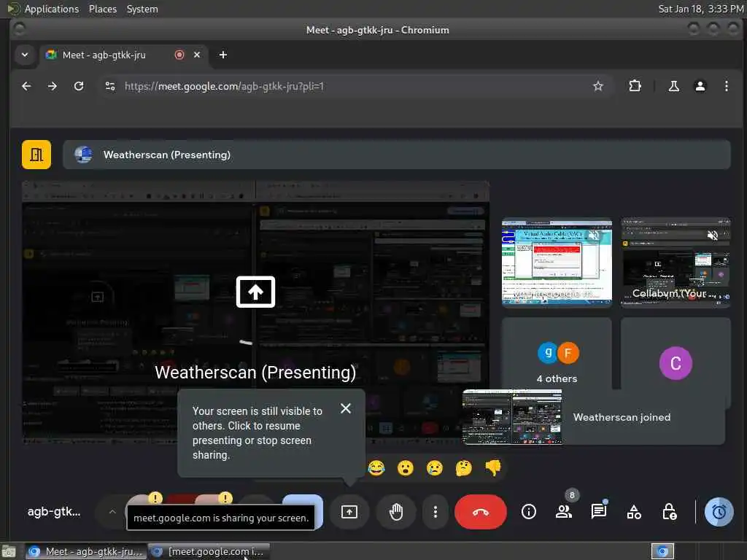Show everyone participants panel
747x560 pixels.
point(564,512)
